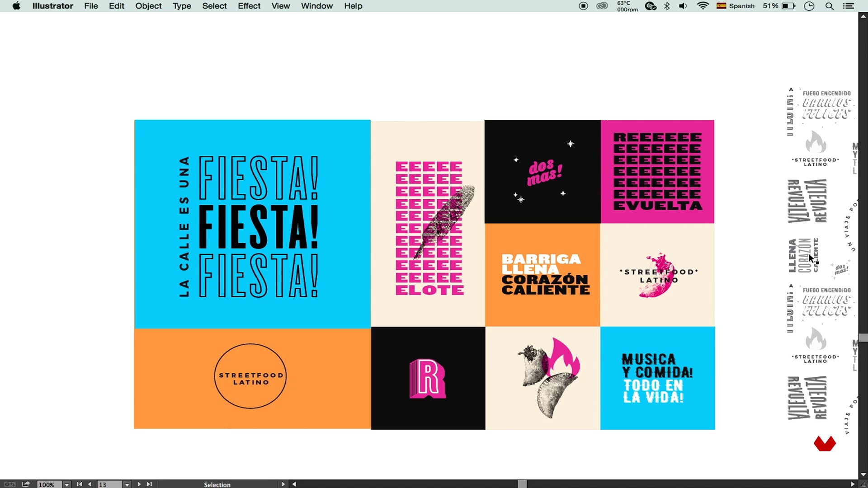Viewport: 868px width, 488px height.
Task: Open Spotlight search magnifier
Action: [x=830, y=6]
